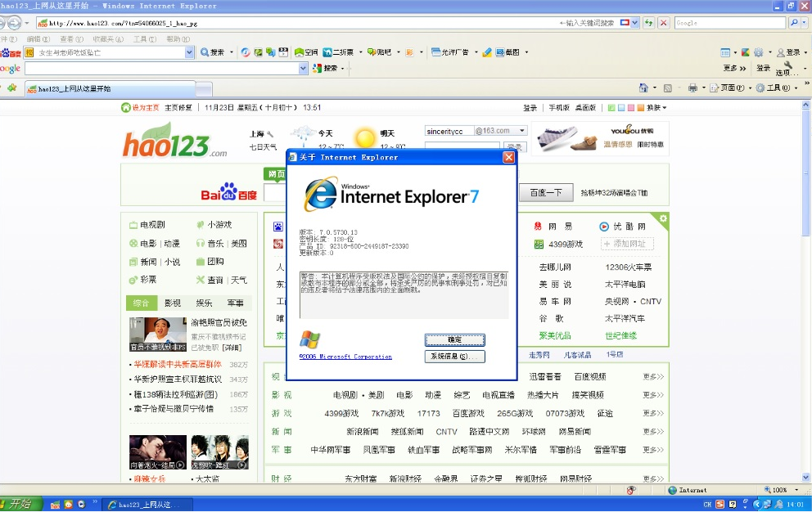Click the Google search input field

(x=730, y=23)
